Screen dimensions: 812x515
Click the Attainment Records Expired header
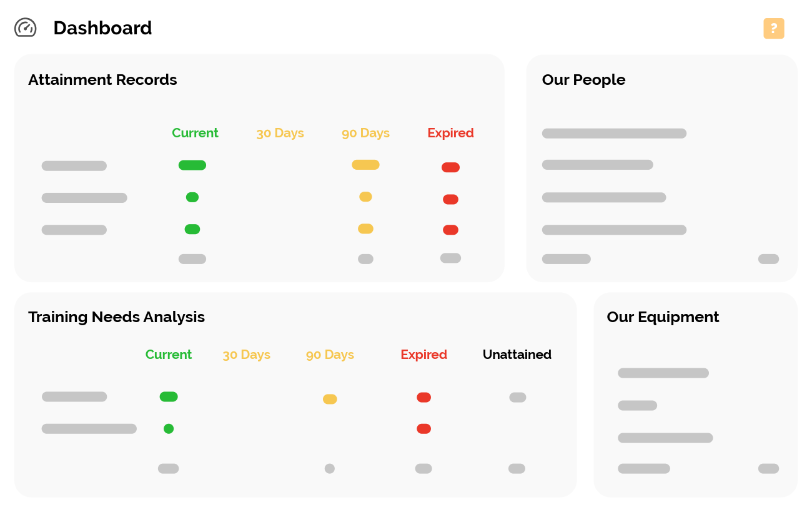click(x=450, y=133)
